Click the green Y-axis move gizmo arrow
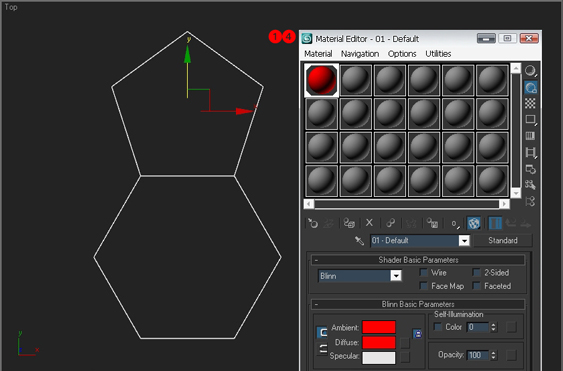 pyautogui.click(x=187, y=54)
